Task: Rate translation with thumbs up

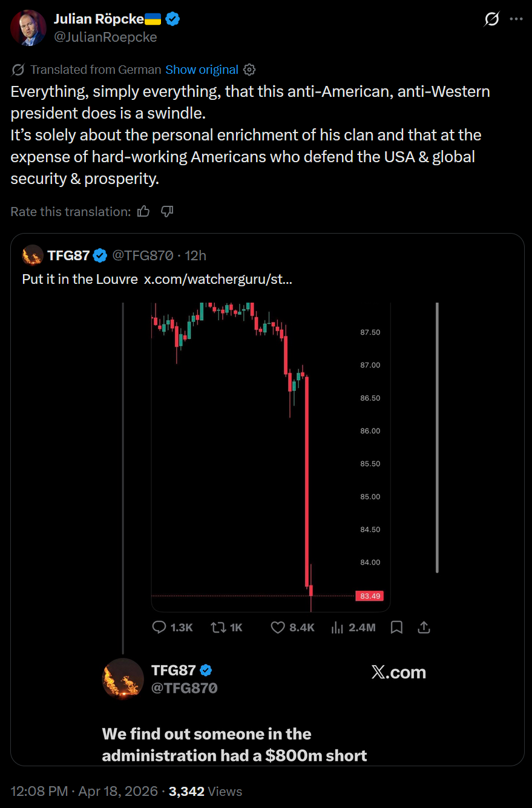Action: pyautogui.click(x=143, y=211)
